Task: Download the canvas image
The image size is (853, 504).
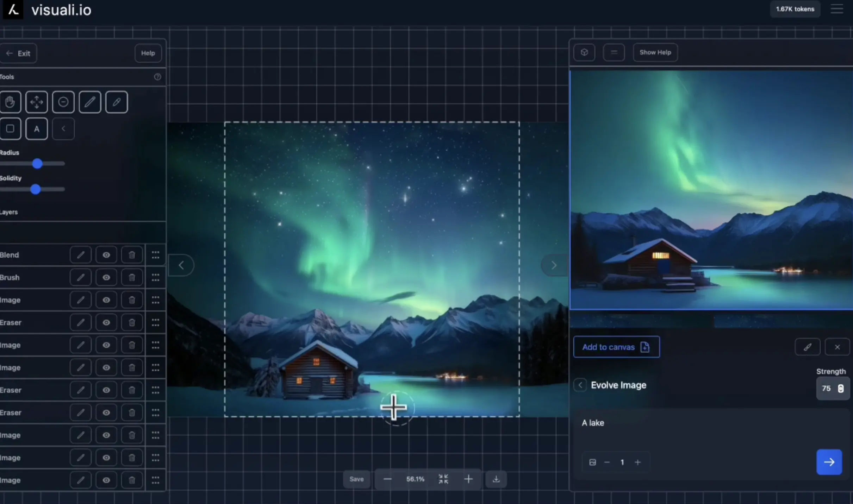Action: coord(496,479)
